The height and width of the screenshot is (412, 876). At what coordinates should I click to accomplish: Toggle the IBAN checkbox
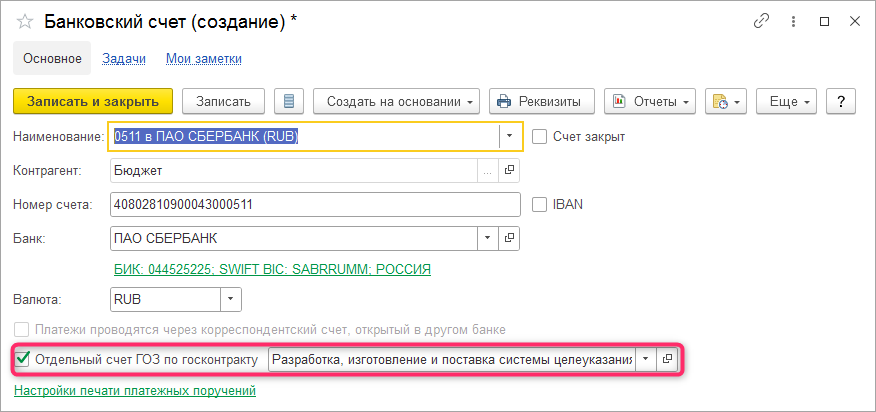[x=540, y=204]
